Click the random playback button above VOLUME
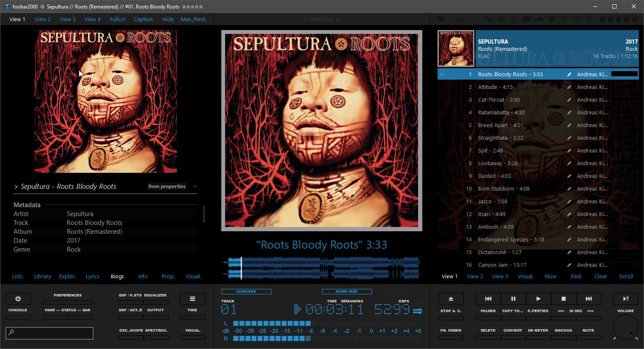Image resolution: width=644 pixels, height=349 pixels. tap(625, 299)
